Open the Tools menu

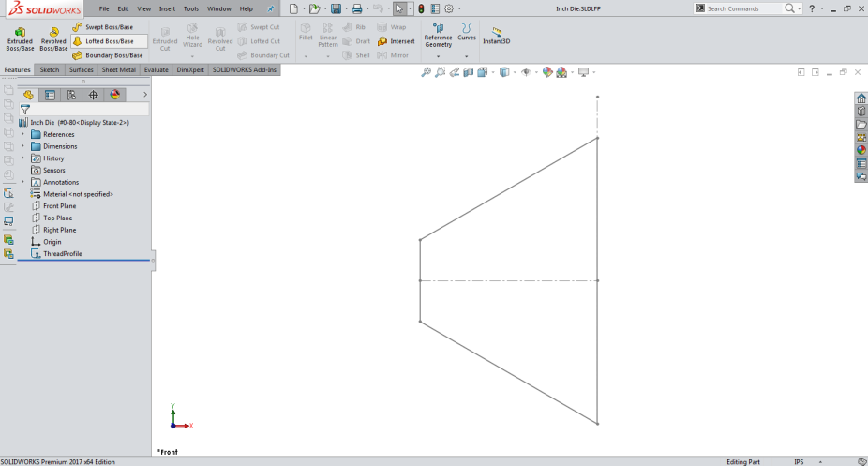tap(191, 8)
